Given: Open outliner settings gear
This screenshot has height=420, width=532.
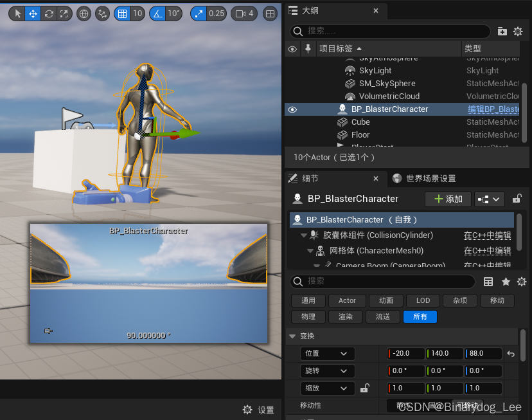Looking at the screenshot, I should point(518,32).
